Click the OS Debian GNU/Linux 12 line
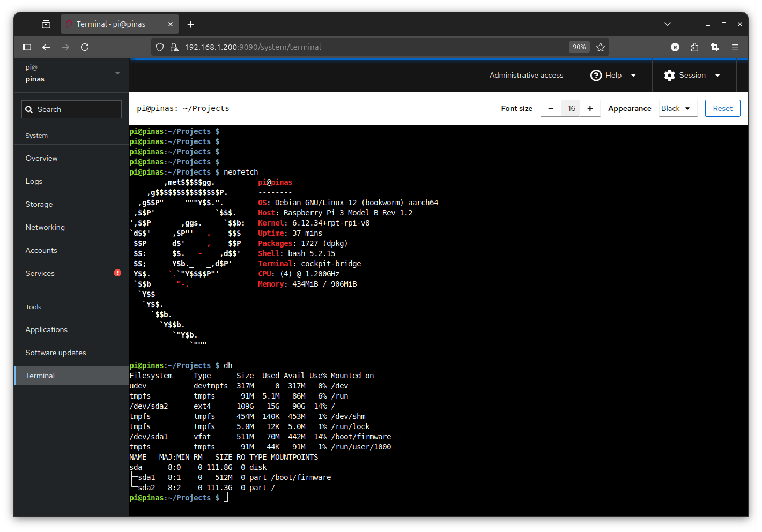The height and width of the screenshot is (532, 762). pyautogui.click(x=348, y=203)
